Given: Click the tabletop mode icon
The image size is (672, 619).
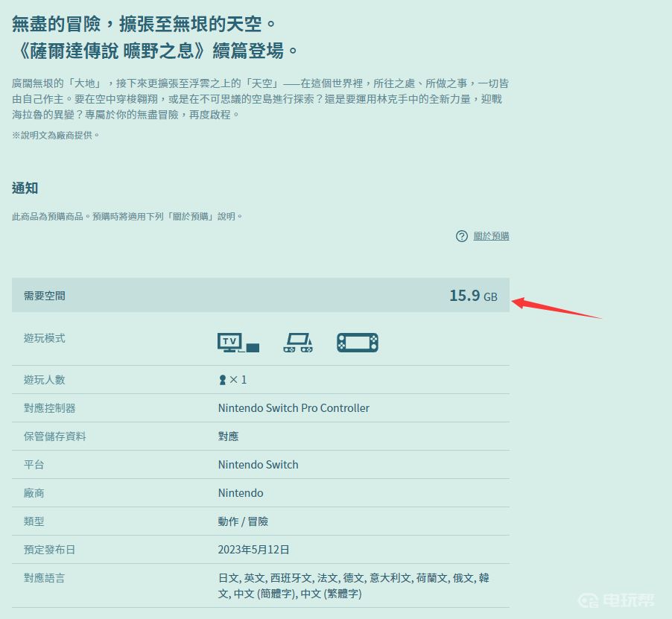Looking at the screenshot, I should [298, 343].
